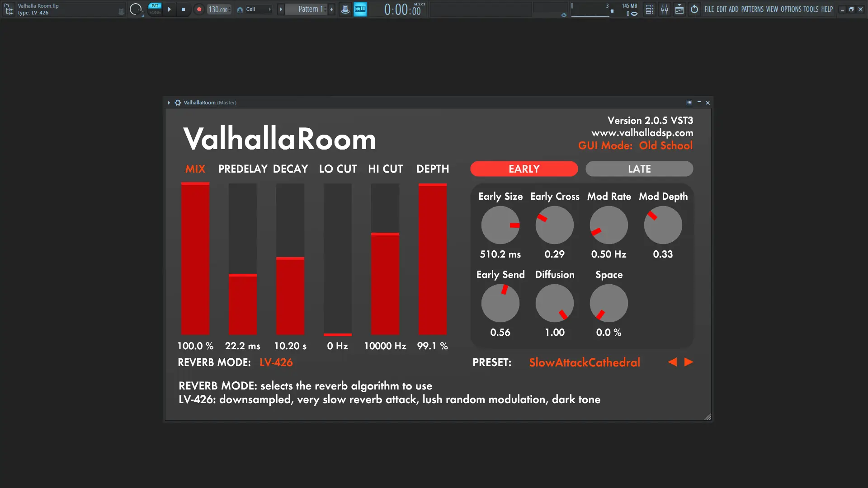The width and height of the screenshot is (868, 488).
Task: Switch from PAT to SONG mode
Action: pyautogui.click(x=155, y=12)
